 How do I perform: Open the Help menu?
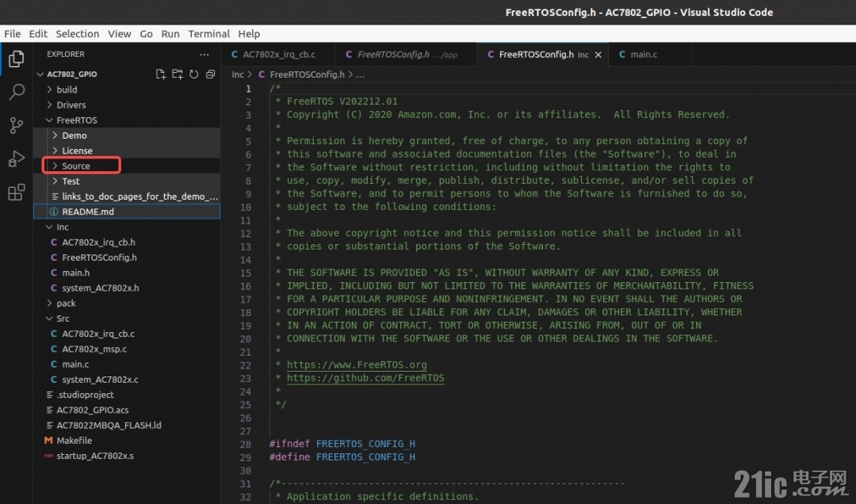(249, 34)
